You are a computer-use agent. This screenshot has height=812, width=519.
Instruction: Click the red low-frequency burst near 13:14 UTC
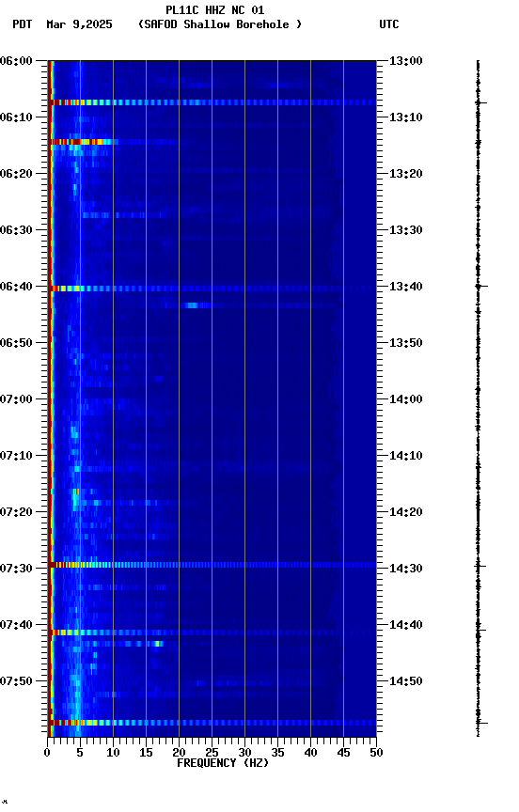(83, 142)
